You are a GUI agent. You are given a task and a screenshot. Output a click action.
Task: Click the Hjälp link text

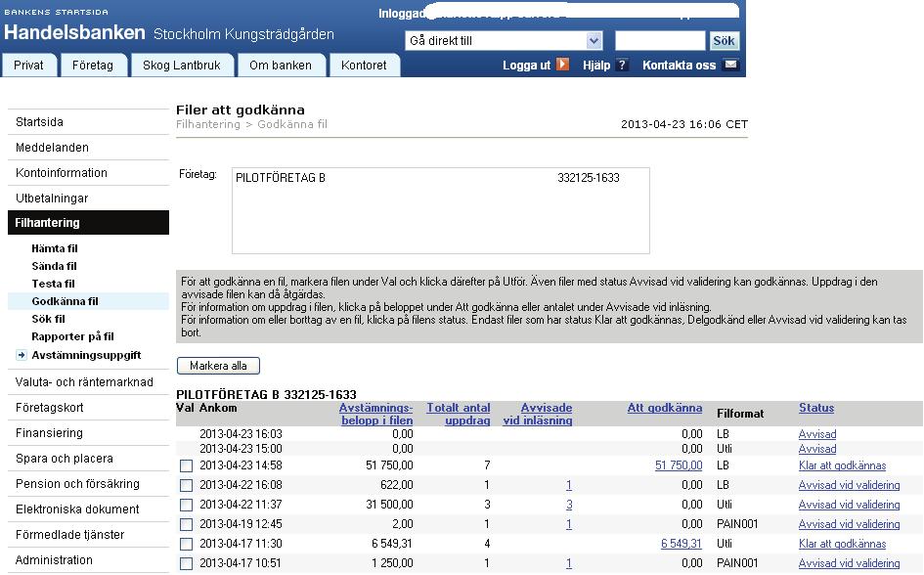tap(596, 66)
